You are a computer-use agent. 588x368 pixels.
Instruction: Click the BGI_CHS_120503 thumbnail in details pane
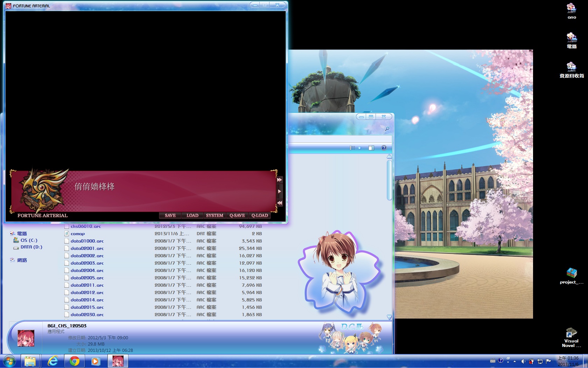click(x=26, y=338)
